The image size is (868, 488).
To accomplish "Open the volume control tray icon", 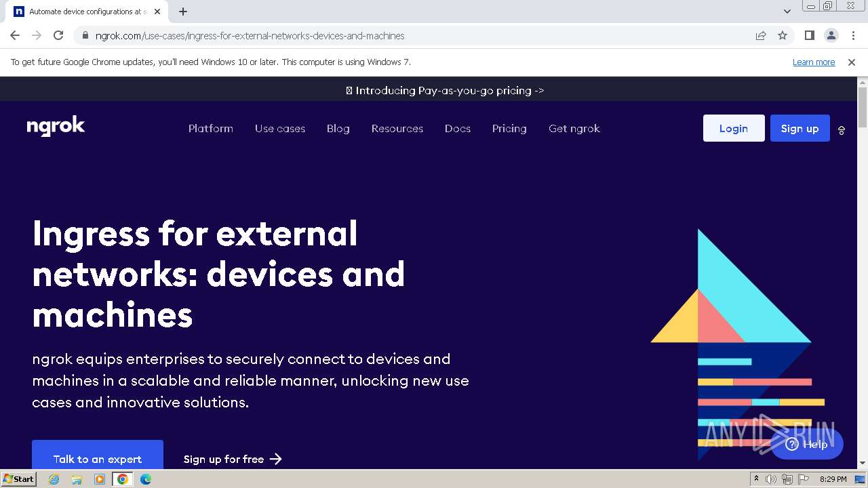I will click(x=771, y=479).
